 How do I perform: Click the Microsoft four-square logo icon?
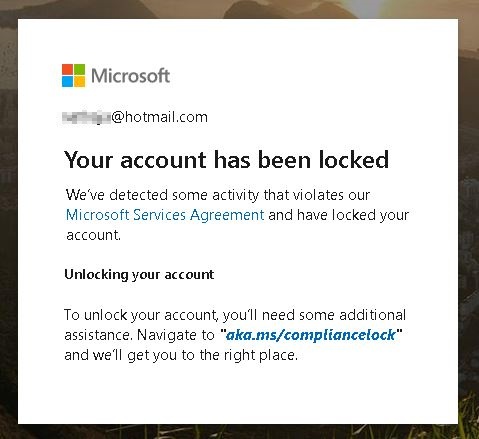point(73,75)
